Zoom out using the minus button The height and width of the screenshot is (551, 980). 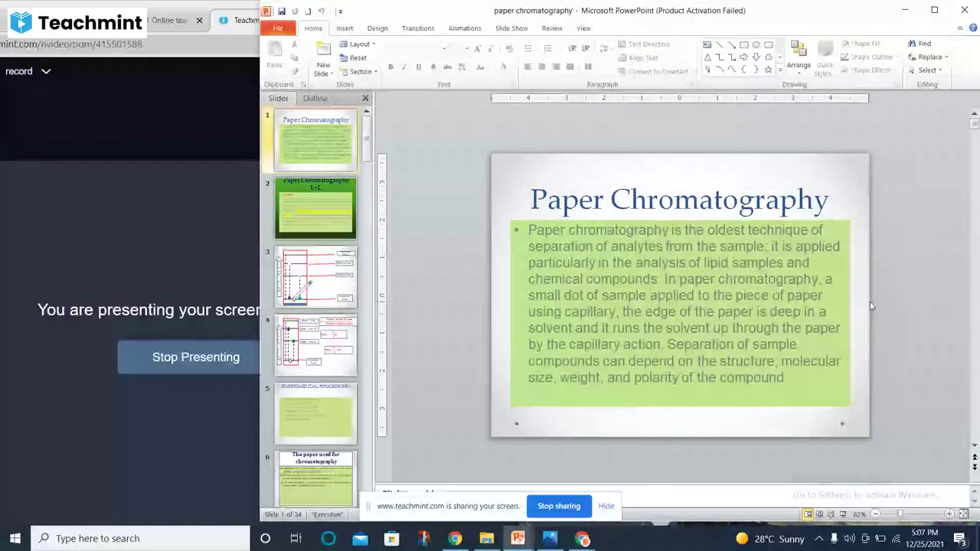875,514
